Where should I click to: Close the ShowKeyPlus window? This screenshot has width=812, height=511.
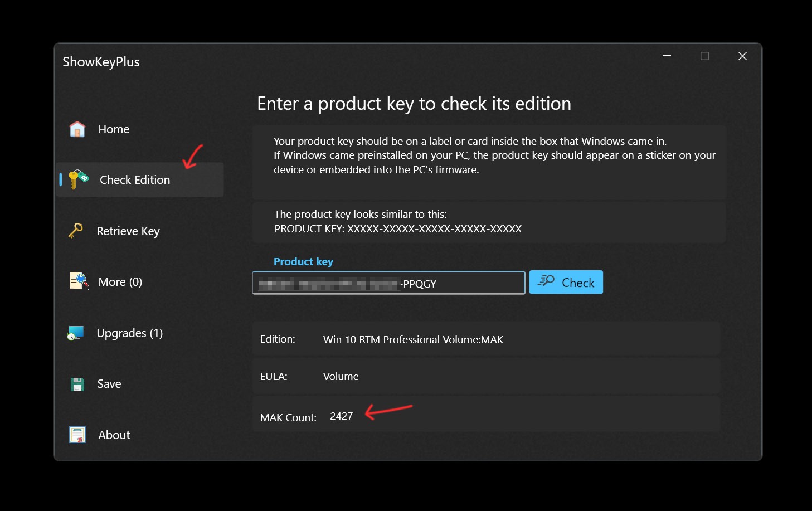coord(742,56)
